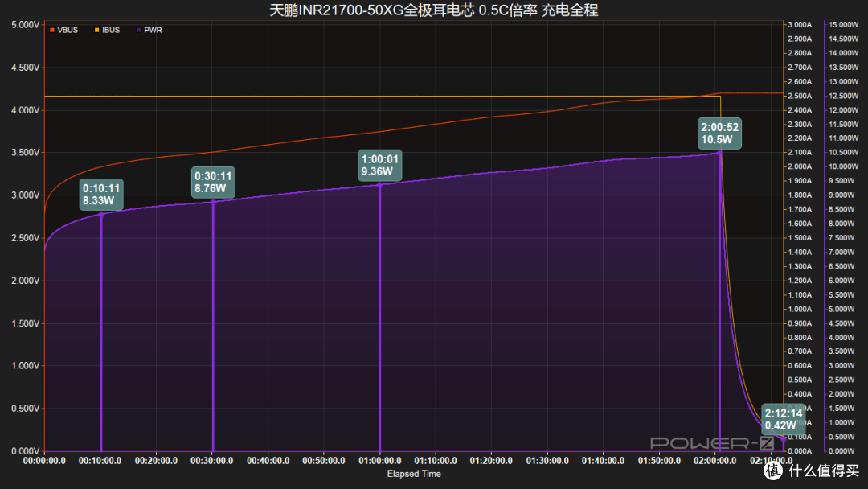Click the 1.500V voltage axis label
Image resolution: width=868 pixels, height=489 pixels.
[26, 323]
